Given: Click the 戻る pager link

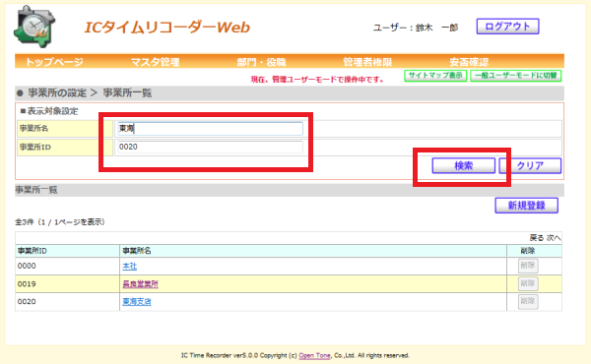Looking at the screenshot, I should point(537,238).
